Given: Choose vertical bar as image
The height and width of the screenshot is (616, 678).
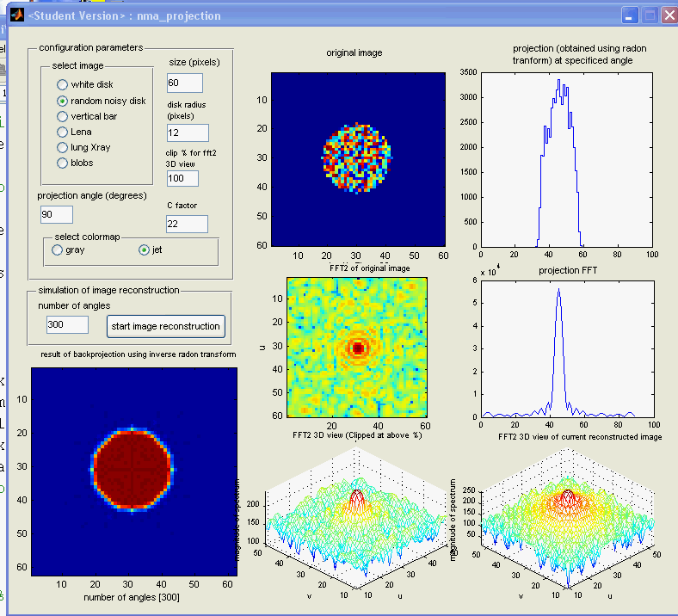Looking at the screenshot, I should (x=63, y=116).
